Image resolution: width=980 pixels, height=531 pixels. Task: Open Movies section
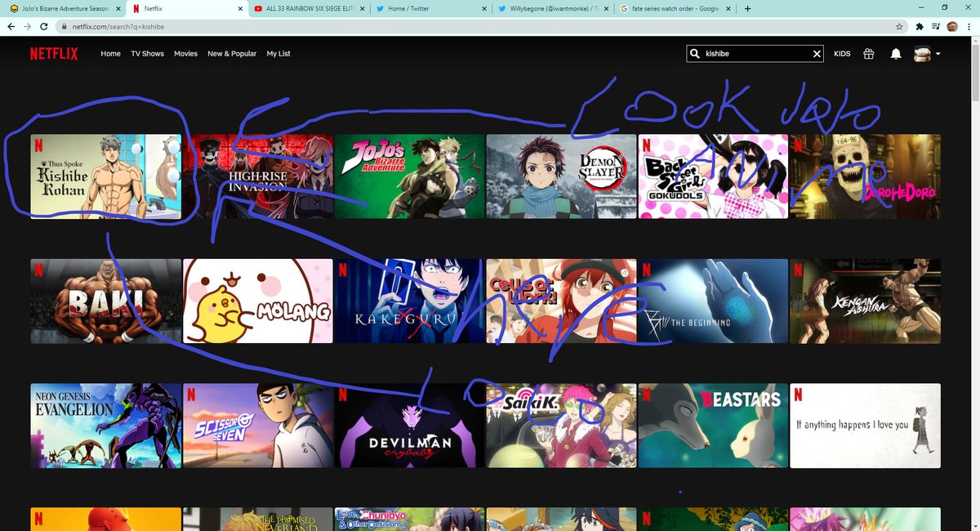tap(185, 54)
